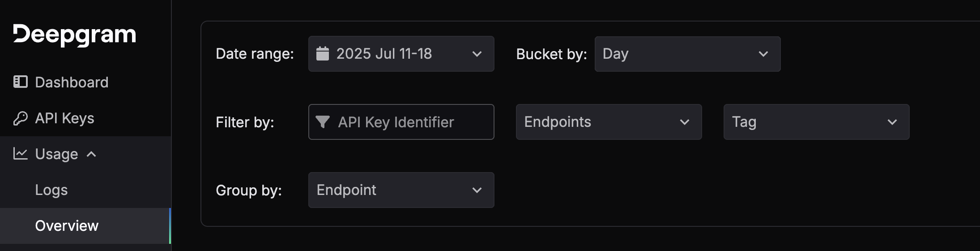Click the calendar icon in Date range
Screen dimensions: 980x251
pyautogui.click(x=323, y=54)
